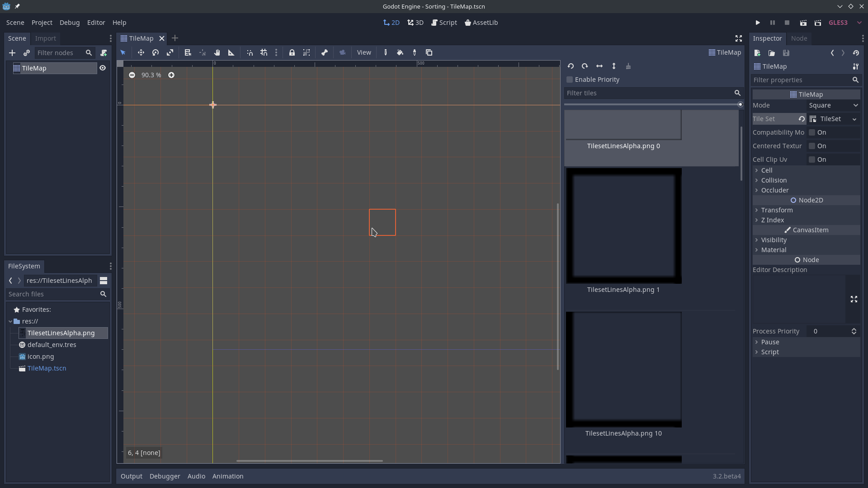Switch to the 3D workspace
This screenshot has height=488, width=868.
point(415,23)
